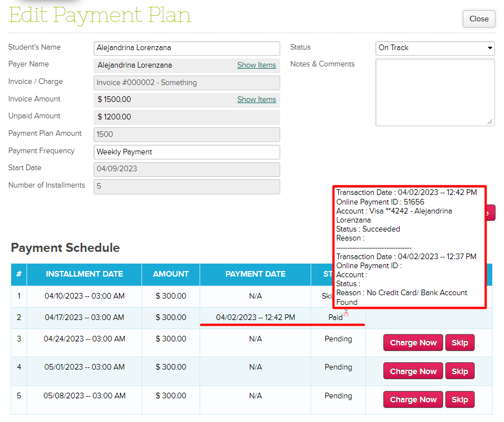Click the info icon beside Paid status
504x422 pixels.
pyautogui.click(x=346, y=314)
